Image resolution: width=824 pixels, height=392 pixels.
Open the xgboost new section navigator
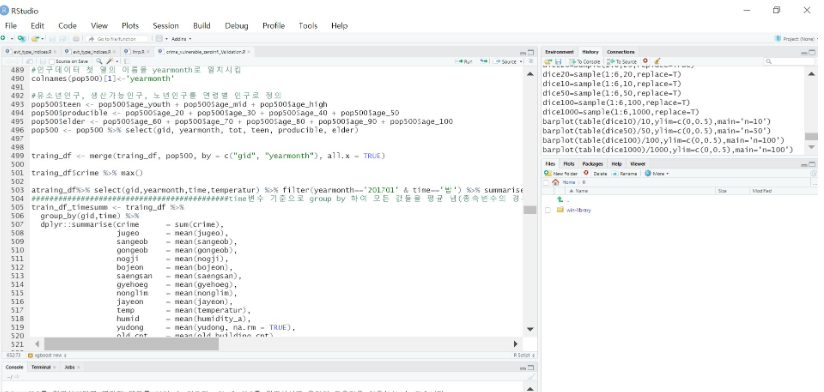pyautogui.click(x=47, y=355)
